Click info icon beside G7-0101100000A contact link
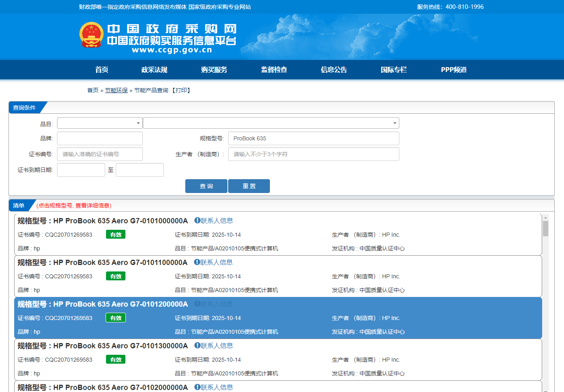Image resolution: width=564 pixels, height=392 pixels. tap(197, 262)
